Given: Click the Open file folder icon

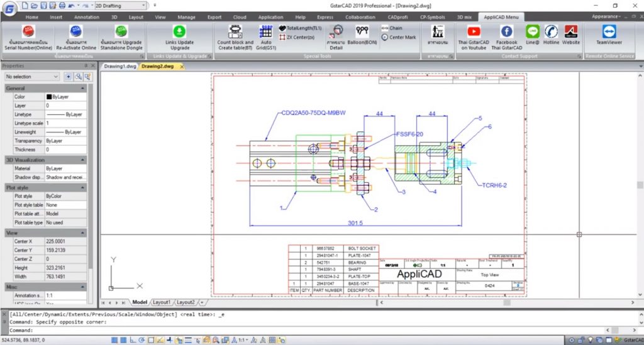Looking at the screenshot, I should [x=34, y=6].
